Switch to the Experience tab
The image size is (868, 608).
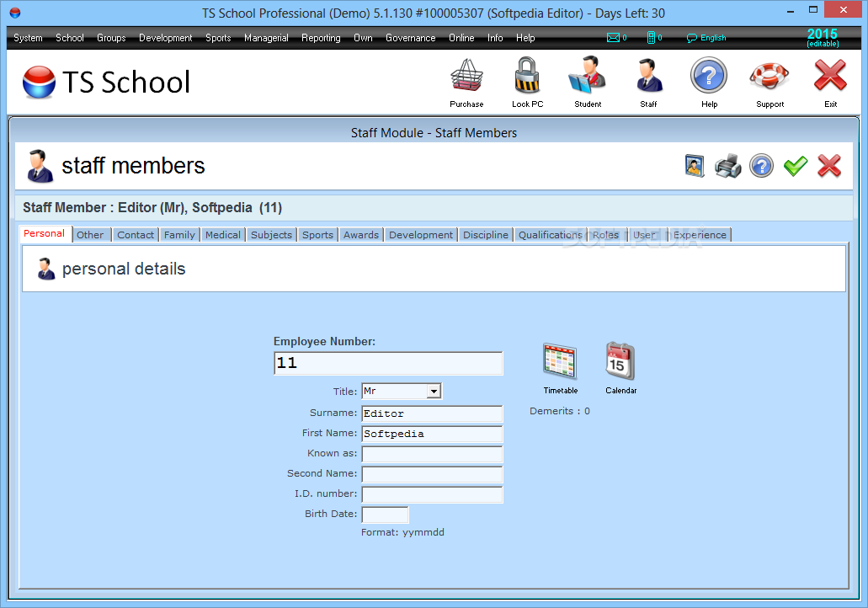700,235
